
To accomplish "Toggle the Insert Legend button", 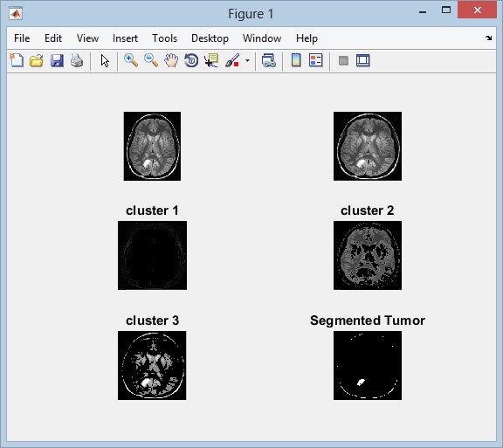I will click(316, 60).
